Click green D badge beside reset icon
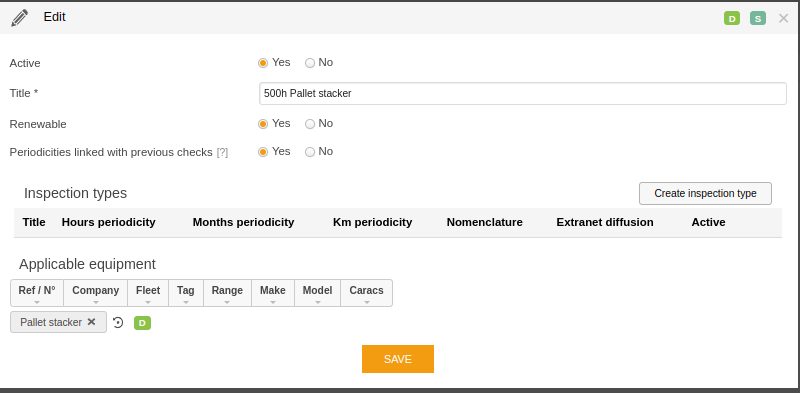 coord(142,323)
